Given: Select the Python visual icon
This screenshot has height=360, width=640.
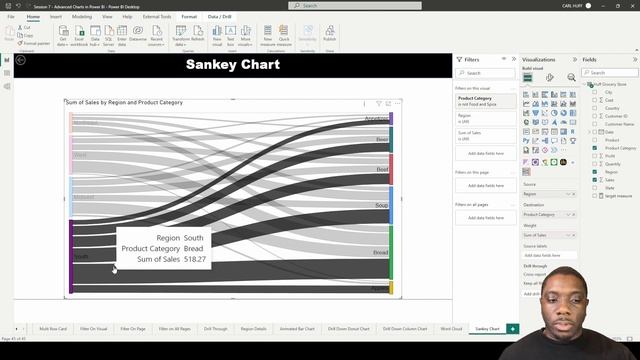Looking at the screenshot, I should [x=526, y=141].
